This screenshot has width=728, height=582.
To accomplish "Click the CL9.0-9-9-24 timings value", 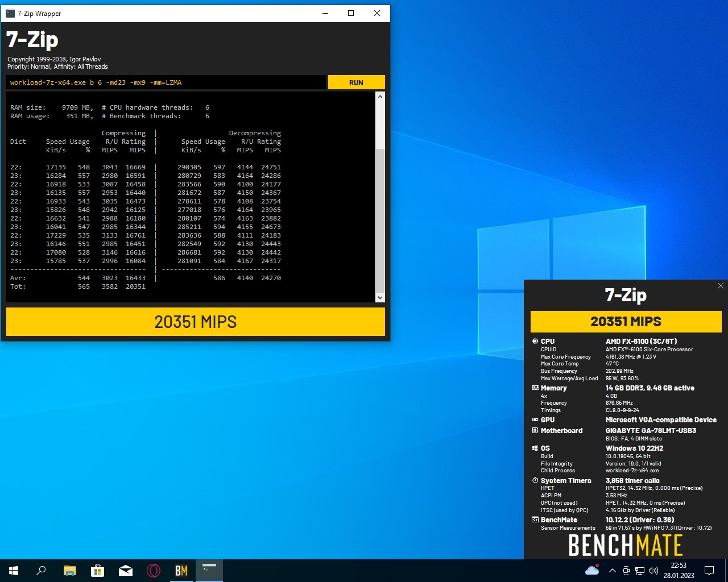I will tap(622, 410).
